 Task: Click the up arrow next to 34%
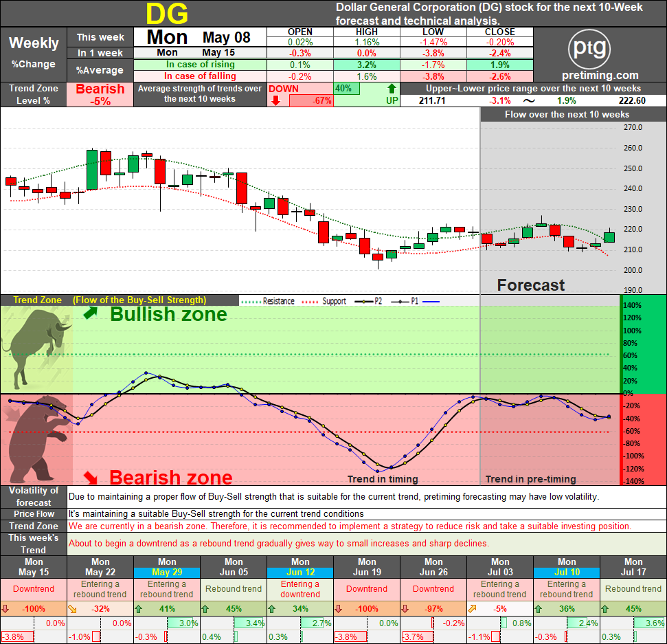click(272, 609)
